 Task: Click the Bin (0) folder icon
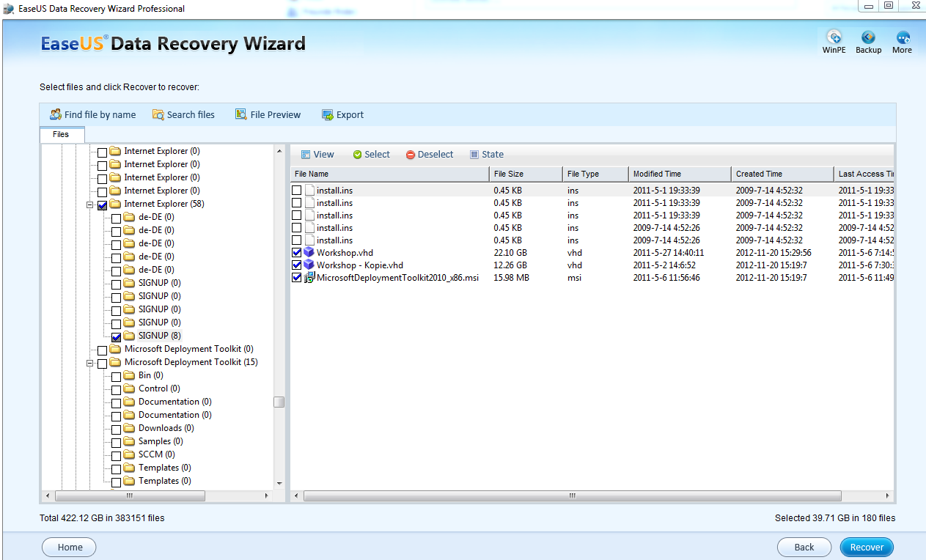click(130, 375)
